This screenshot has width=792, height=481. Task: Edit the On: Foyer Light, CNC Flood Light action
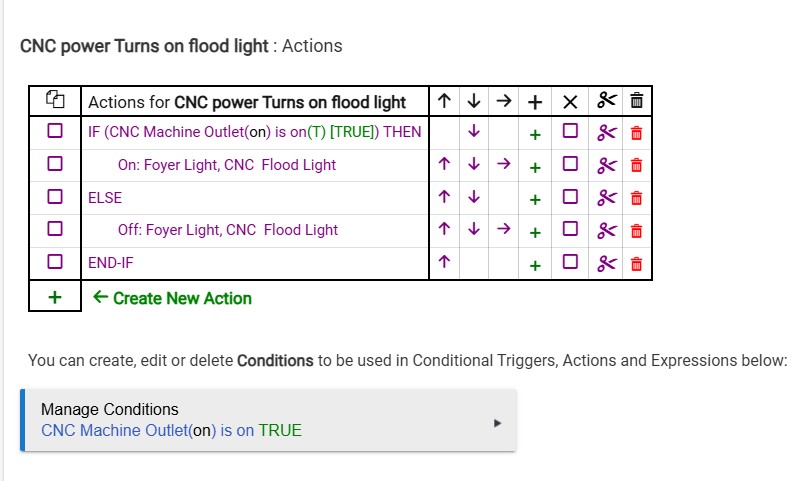tap(227, 165)
